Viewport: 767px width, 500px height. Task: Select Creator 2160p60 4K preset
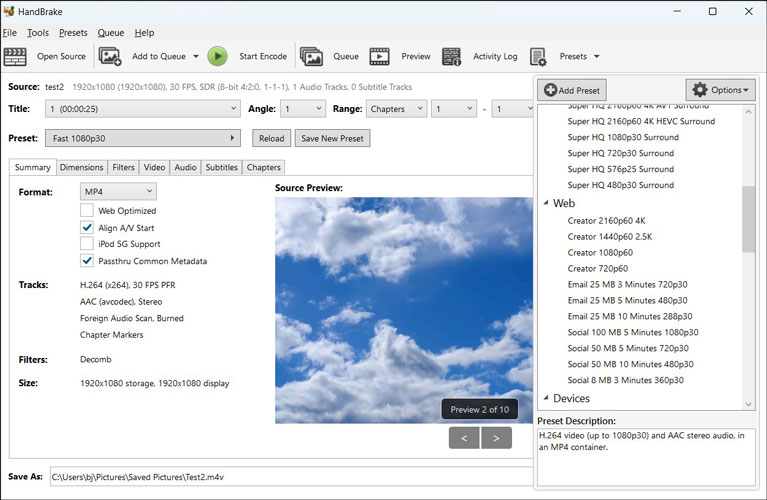606,221
